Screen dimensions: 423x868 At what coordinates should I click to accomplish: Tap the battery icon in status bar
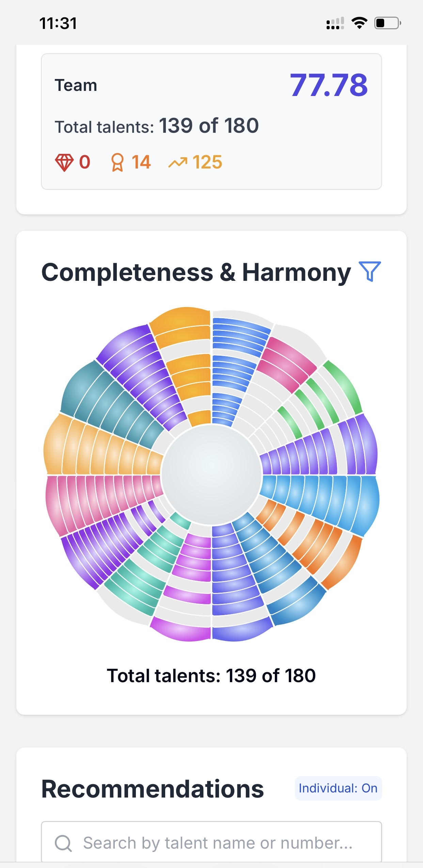tap(388, 23)
